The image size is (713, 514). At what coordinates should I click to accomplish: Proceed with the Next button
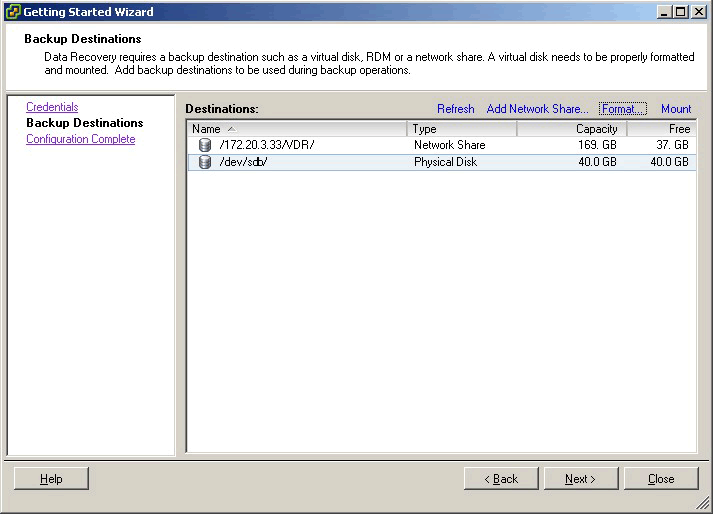[x=581, y=479]
